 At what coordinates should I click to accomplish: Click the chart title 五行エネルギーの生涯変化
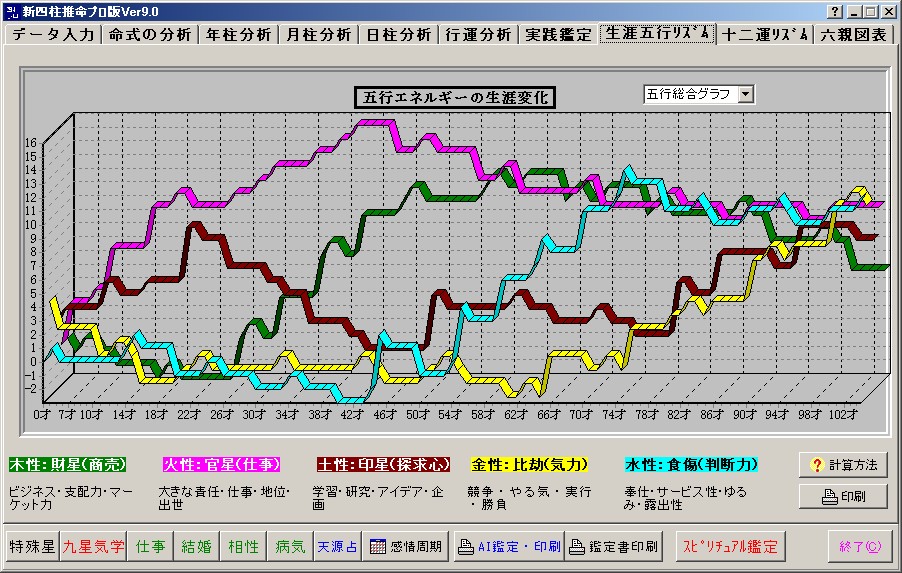tap(455, 97)
